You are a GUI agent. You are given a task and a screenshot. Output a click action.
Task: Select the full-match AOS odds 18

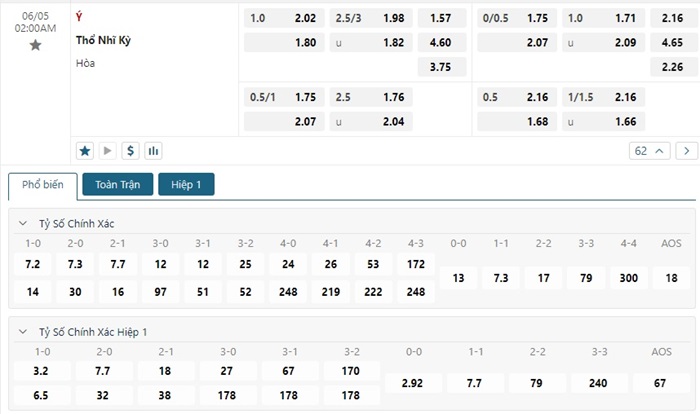click(671, 278)
